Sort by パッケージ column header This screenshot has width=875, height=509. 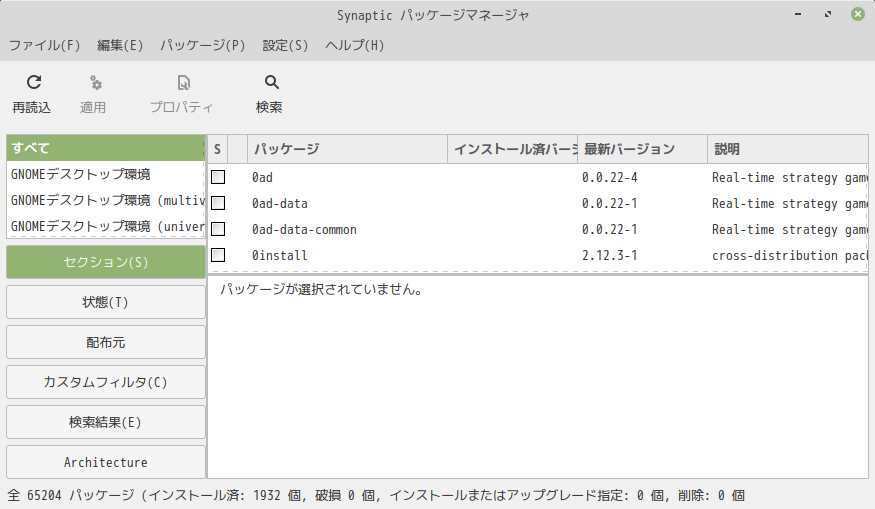tap(347, 149)
